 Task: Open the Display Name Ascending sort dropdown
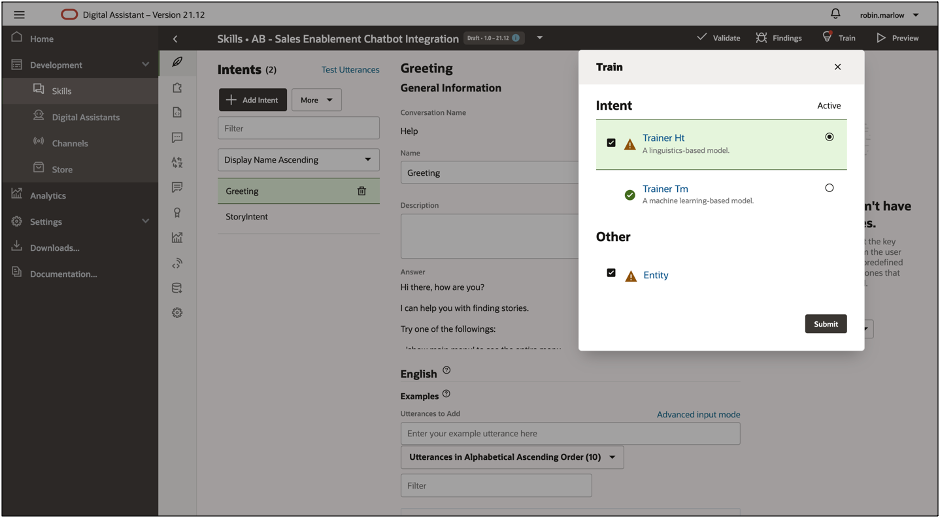(x=298, y=160)
